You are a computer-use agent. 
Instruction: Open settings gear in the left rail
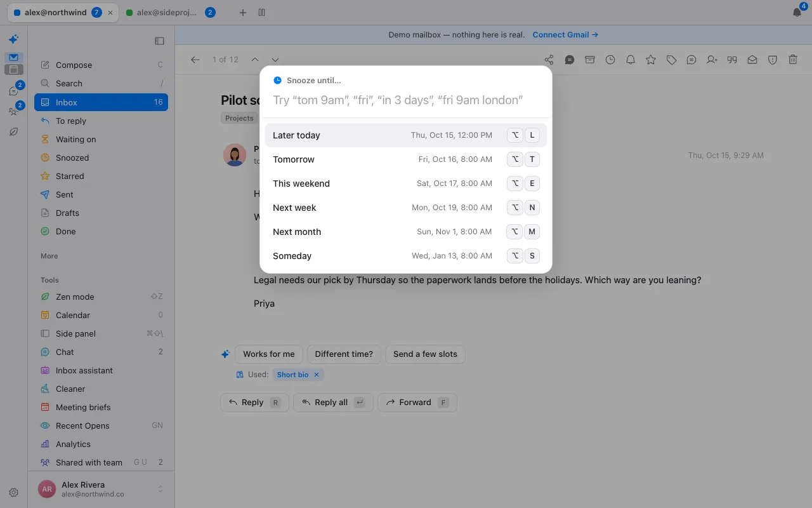point(13,492)
